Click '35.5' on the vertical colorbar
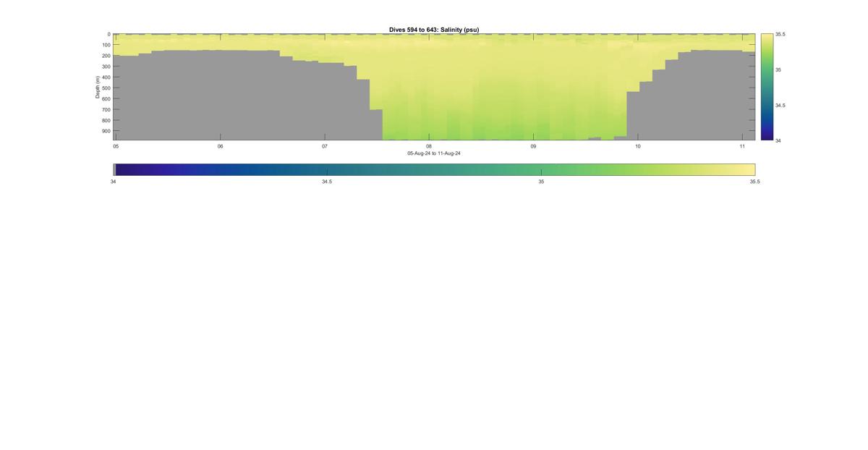The width and height of the screenshot is (868, 450). tap(780, 34)
